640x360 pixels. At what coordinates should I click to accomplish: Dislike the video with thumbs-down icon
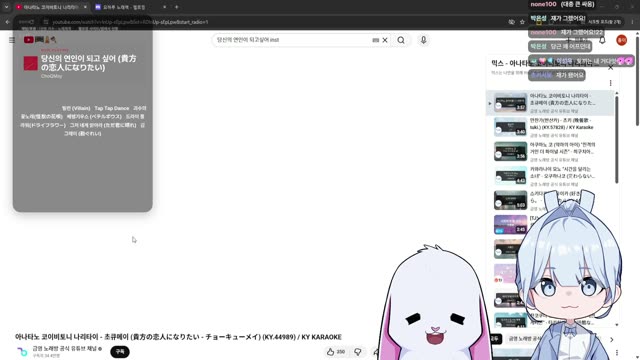[x=358, y=351]
